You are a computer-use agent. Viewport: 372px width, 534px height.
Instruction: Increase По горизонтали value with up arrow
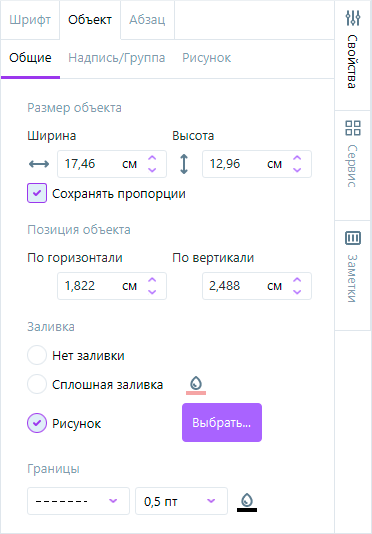point(152,280)
